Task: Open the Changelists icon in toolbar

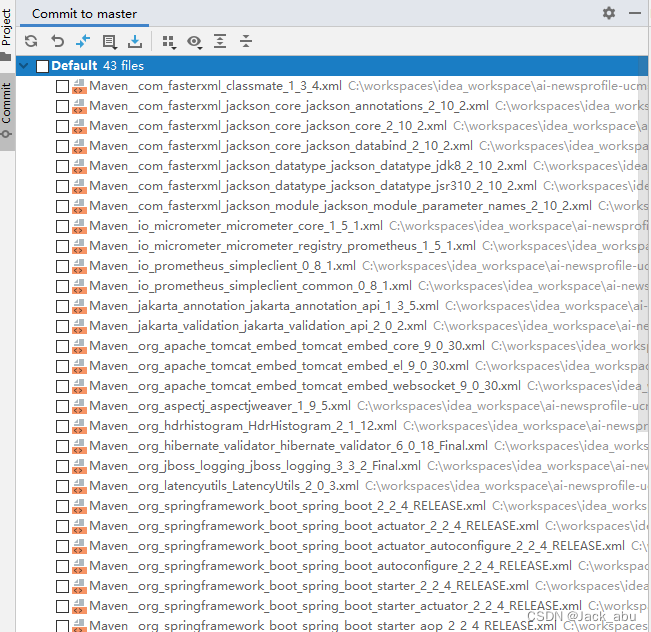Action: [x=109, y=42]
